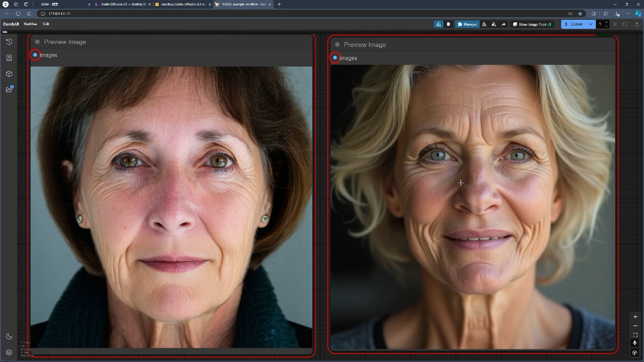Click the fit view icon
The height and width of the screenshot is (362, 644).
(635, 335)
